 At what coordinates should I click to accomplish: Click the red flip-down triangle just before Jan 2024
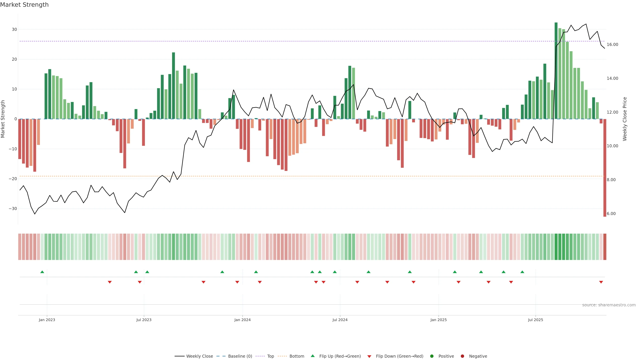[x=237, y=282]
